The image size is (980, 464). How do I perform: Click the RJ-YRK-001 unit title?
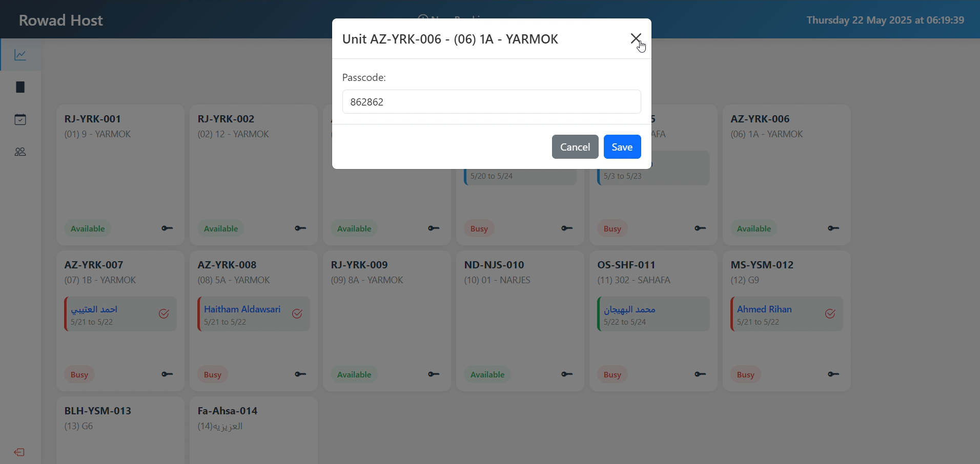coord(93,119)
